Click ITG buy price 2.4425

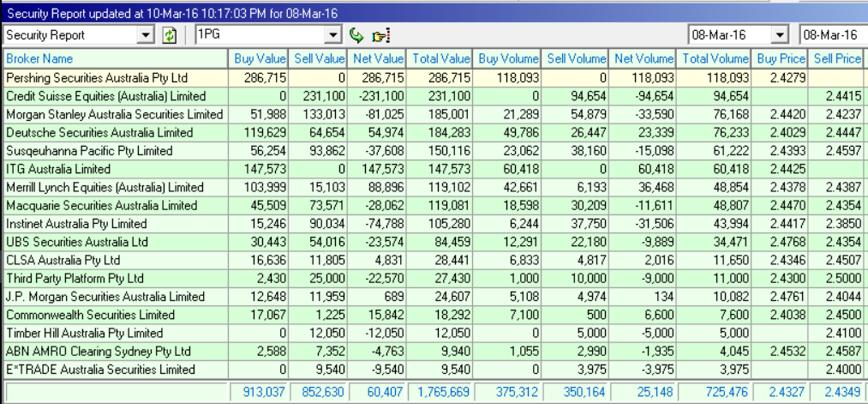(779, 169)
